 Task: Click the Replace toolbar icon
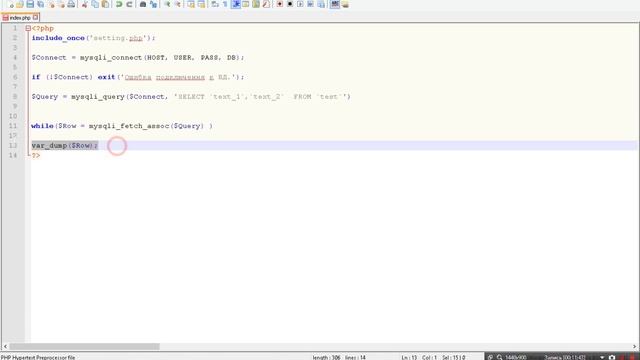click(x=153, y=4)
